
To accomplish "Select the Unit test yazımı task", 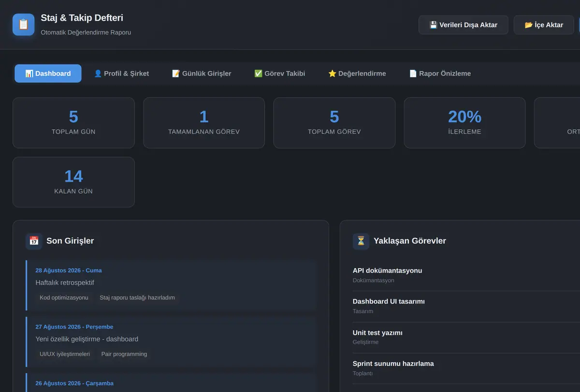I will (x=466, y=337).
